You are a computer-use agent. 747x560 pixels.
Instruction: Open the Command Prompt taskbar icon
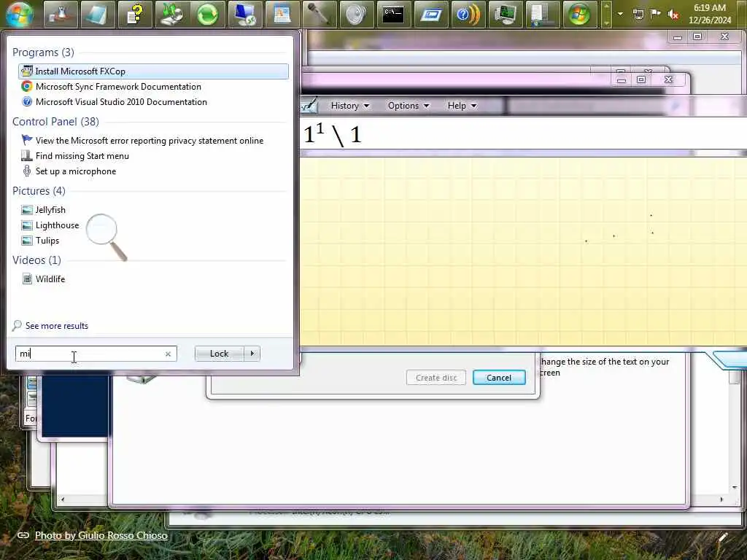coord(393,14)
